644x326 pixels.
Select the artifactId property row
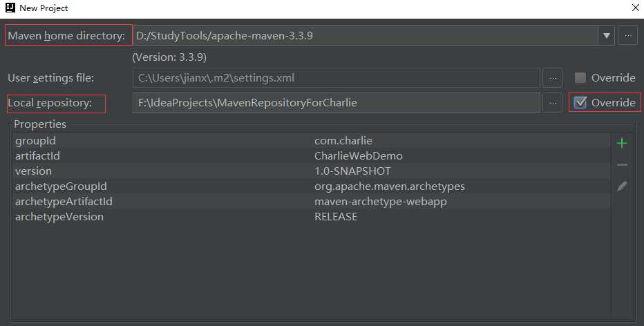tap(312, 156)
